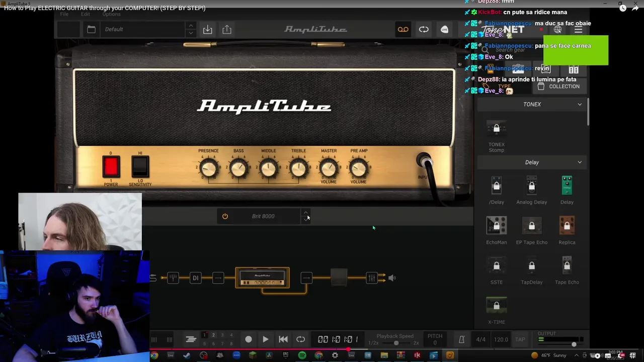Select the tuner block in signal chain
Screen dimensions: 644x362
[x=173, y=278]
